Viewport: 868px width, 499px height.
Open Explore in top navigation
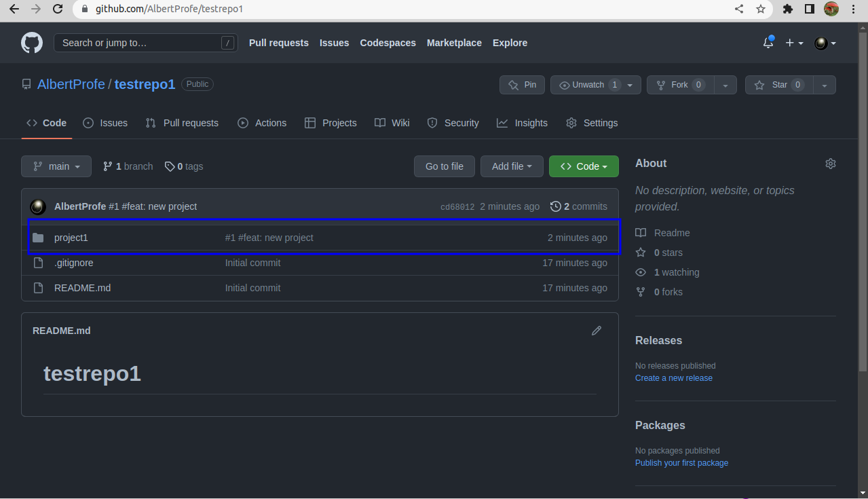pyautogui.click(x=510, y=43)
